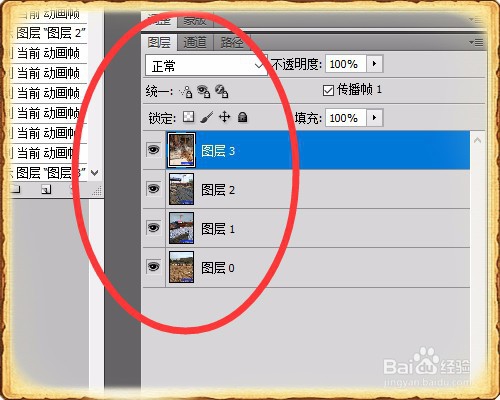The image size is (500, 400).
Task: Click the lock all padlock icon
Action: [x=242, y=117]
